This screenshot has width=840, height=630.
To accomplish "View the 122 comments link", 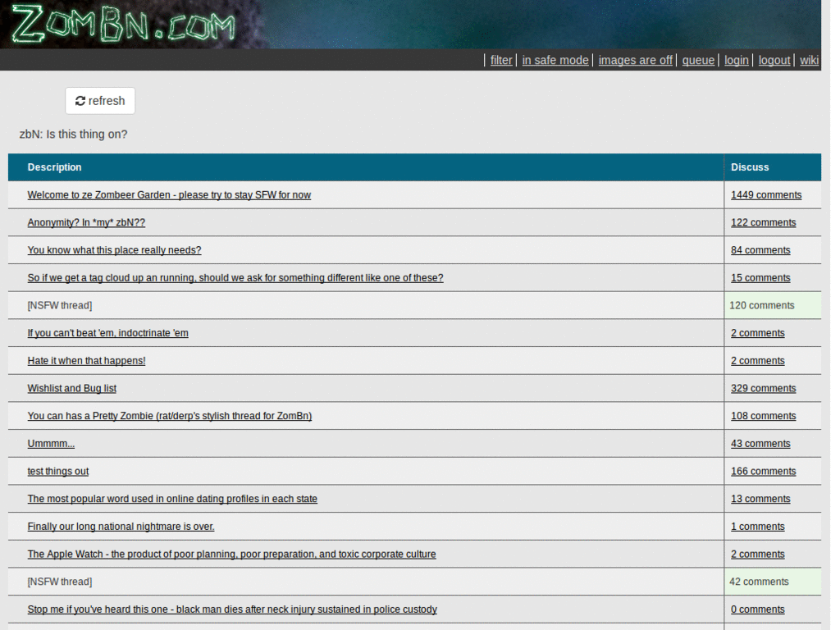I will click(764, 222).
